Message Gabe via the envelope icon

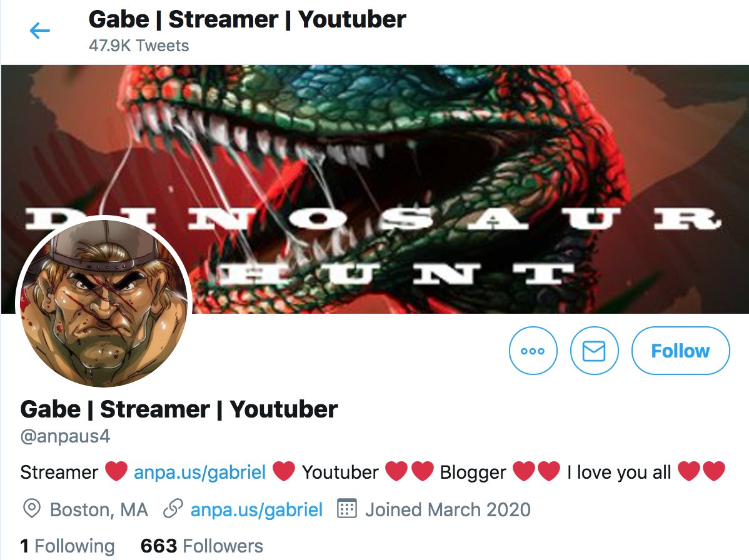tap(594, 351)
